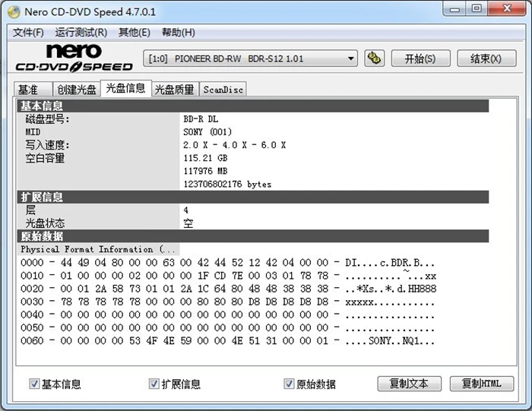Click the 光盘状态 label
Viewport: 532px width, 411px height.
pos(45,223)
